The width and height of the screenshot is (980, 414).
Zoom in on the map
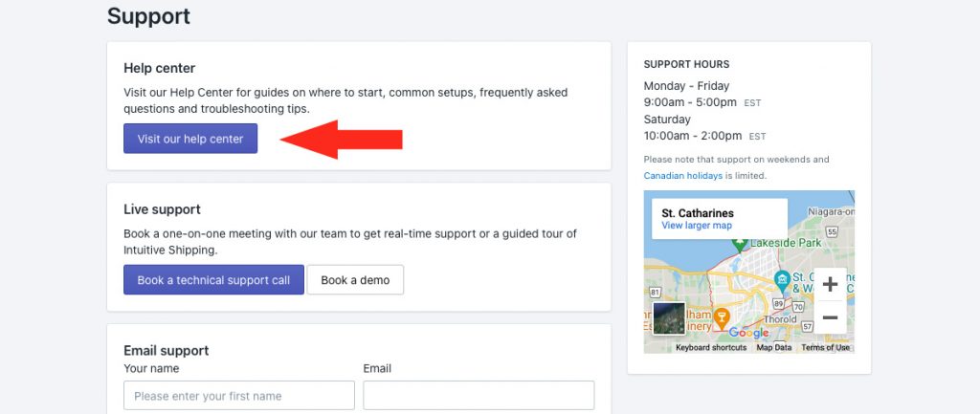point(830,285)
